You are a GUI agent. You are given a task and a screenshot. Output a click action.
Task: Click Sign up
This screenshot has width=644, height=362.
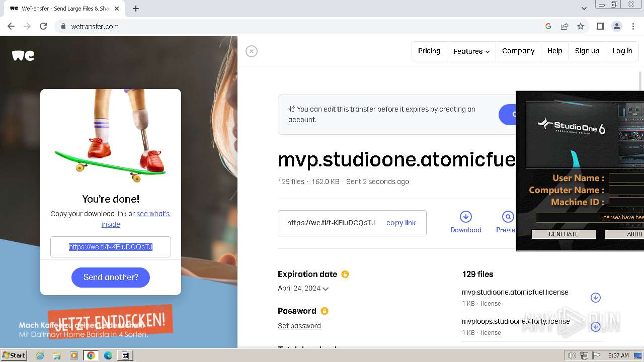click(587, 51)
